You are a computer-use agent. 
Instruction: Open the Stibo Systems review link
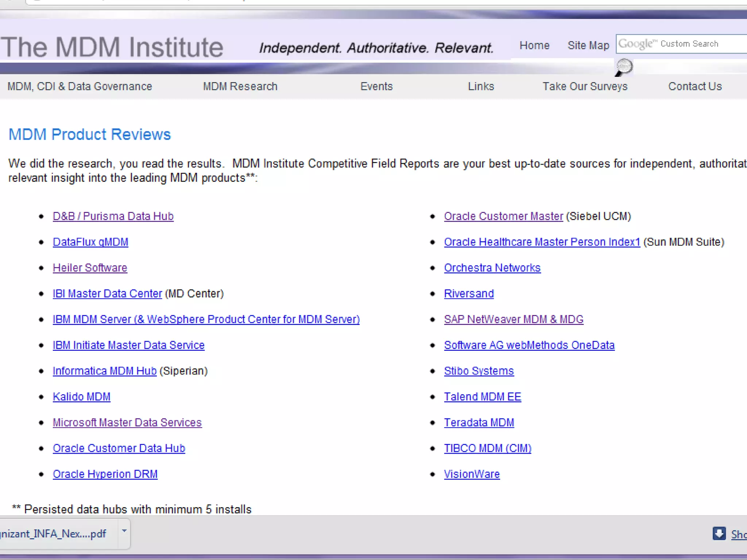coord(479,371)
